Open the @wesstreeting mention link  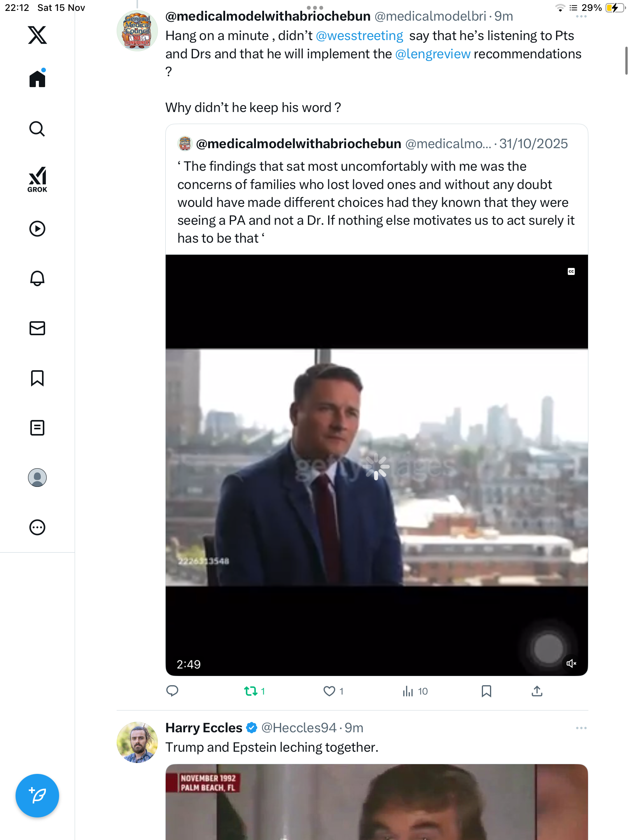click(x=359, y=36)
